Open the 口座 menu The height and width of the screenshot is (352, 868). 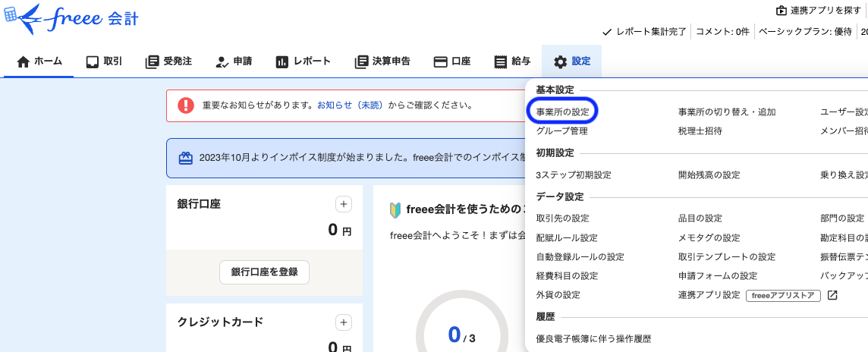click(451, 61)
